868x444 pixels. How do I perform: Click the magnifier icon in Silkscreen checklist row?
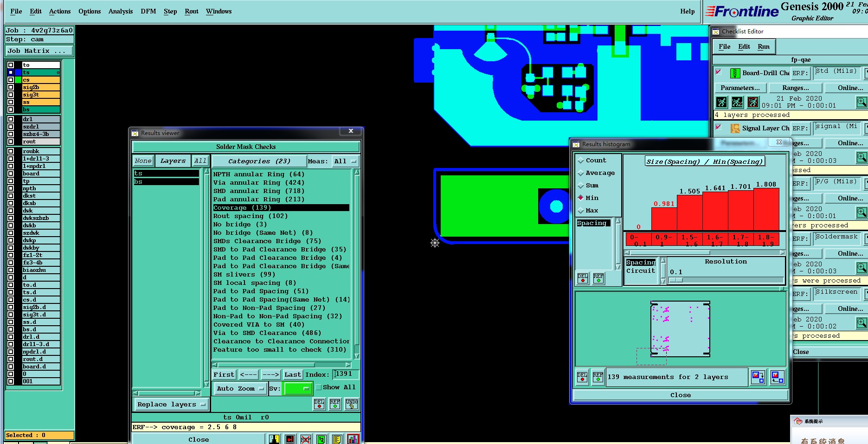(x=862, y=323)
